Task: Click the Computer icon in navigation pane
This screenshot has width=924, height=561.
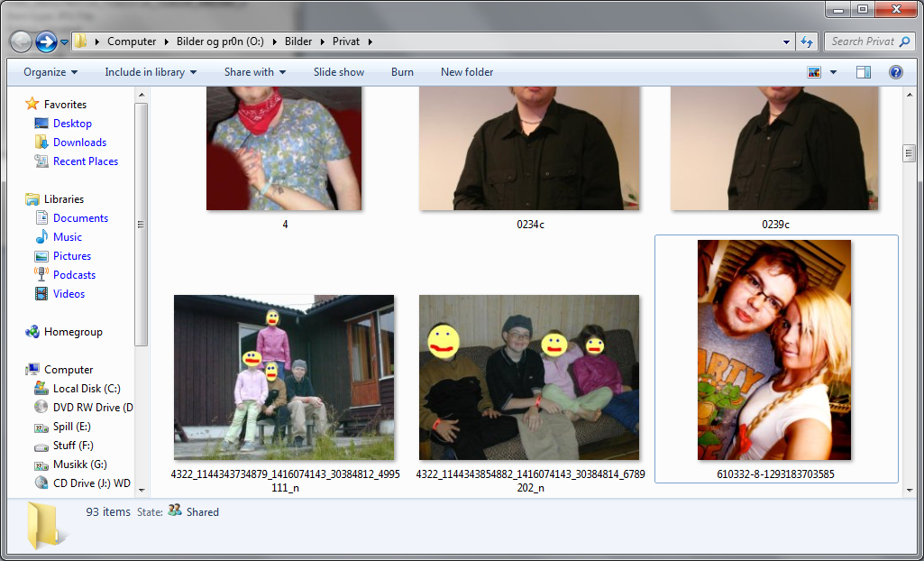Action: tap(32, 370)
